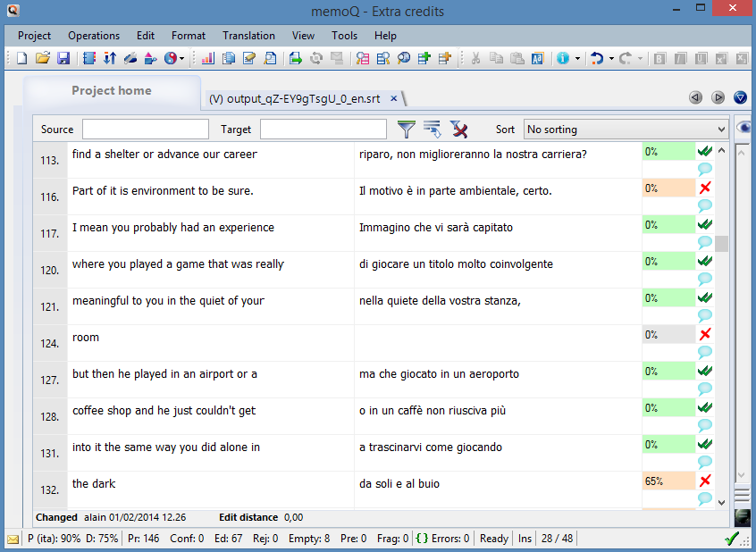Clear filter with the crossed funnel icon
Screen dimensions: 756x552
point(459,130)
